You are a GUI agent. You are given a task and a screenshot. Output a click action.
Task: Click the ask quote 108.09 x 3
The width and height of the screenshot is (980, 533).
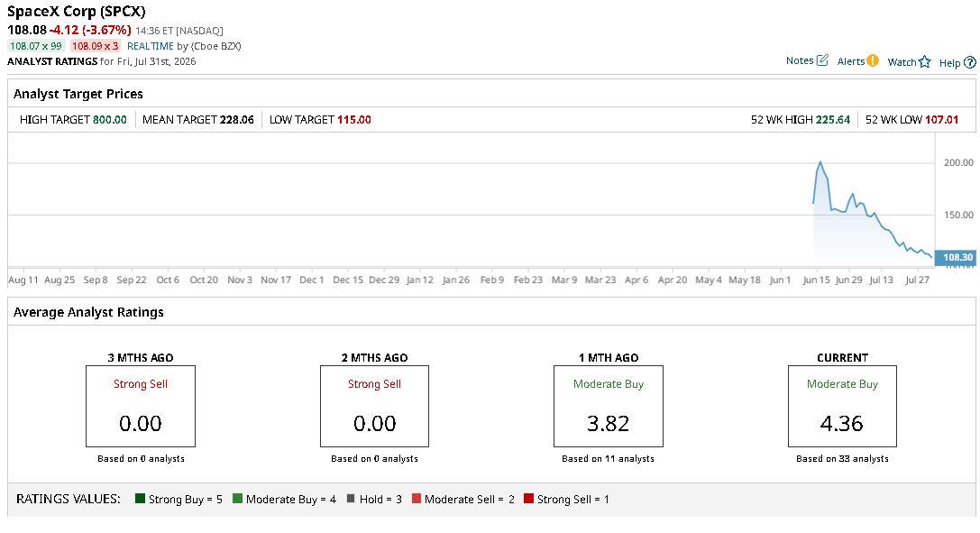[95, 46]
